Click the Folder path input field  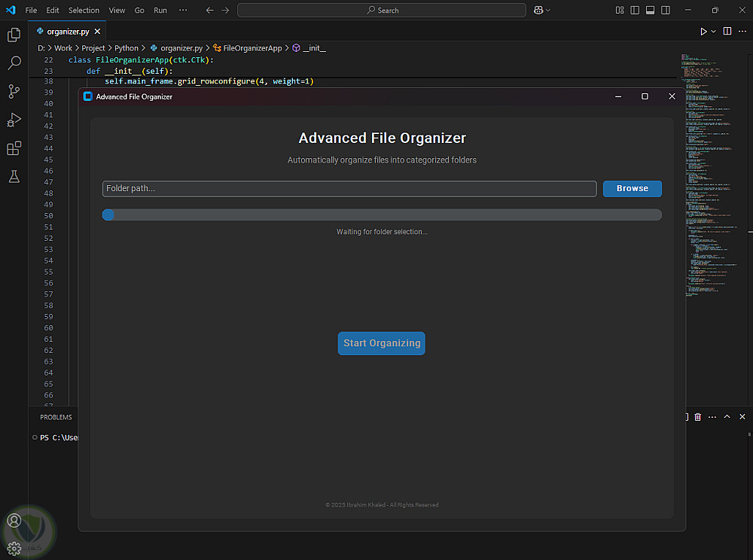coord(349,188)
